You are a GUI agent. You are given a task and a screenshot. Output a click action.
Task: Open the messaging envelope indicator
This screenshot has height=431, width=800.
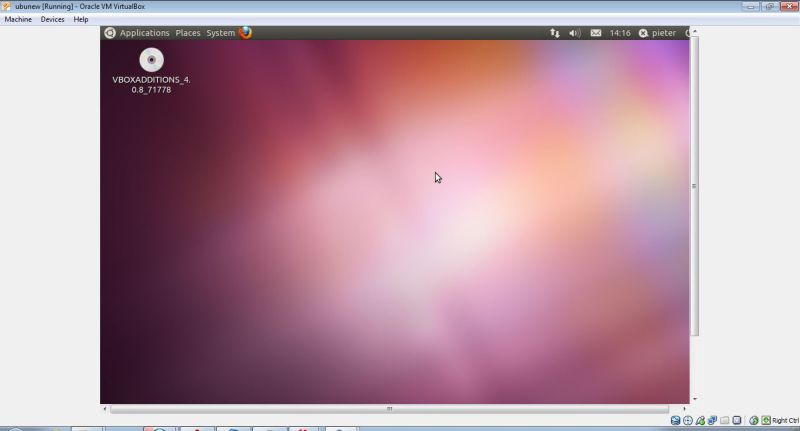tap(595, 33)
